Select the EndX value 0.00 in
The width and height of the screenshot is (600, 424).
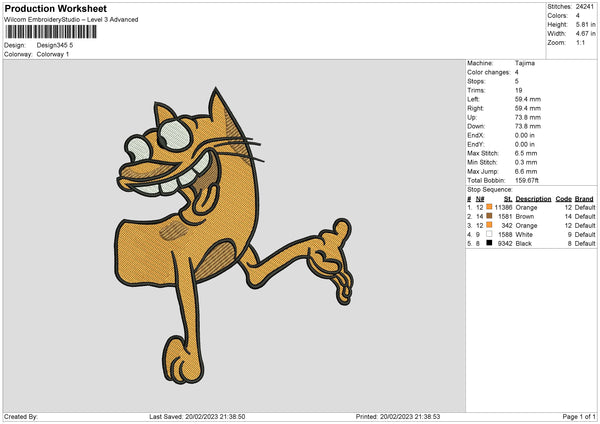[525, 135]
